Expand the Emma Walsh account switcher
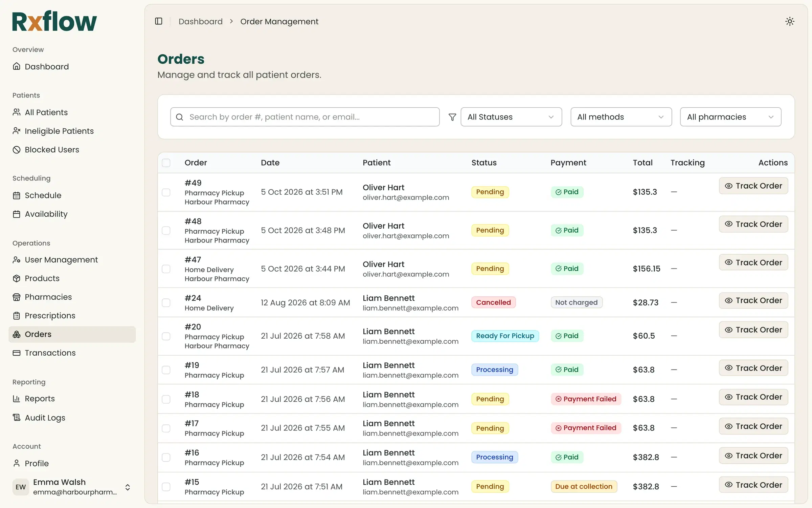812x508 pixels. point(128,487)
